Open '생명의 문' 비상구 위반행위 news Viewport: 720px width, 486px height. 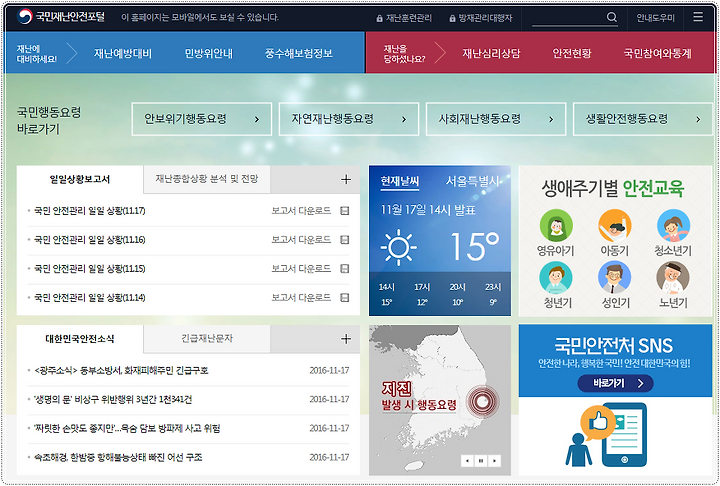[x=113, y=399]
